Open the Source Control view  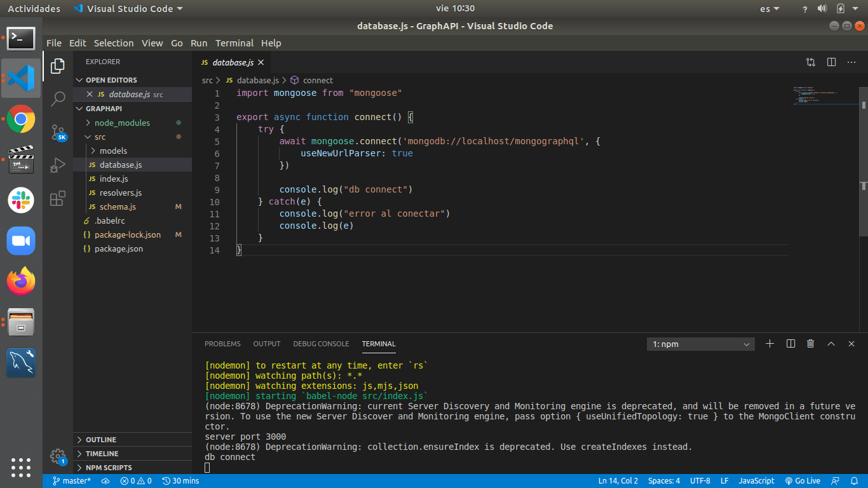pos(58,132)
